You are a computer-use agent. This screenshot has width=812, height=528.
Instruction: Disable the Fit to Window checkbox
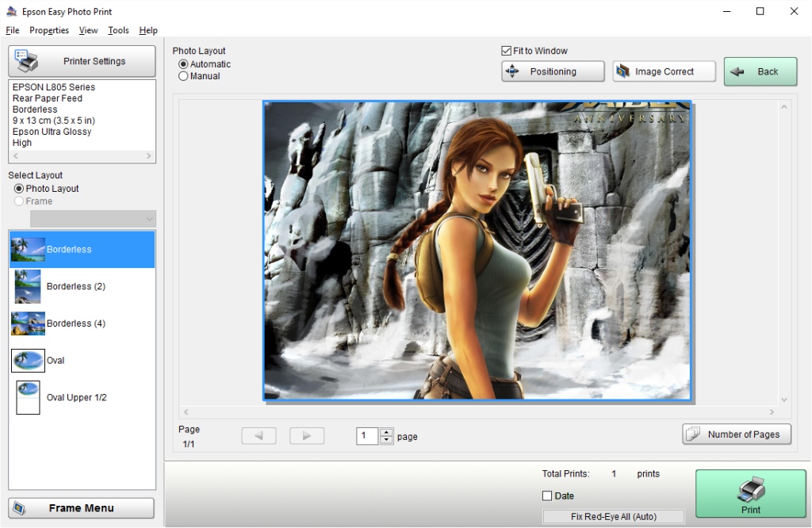[507, 51]
